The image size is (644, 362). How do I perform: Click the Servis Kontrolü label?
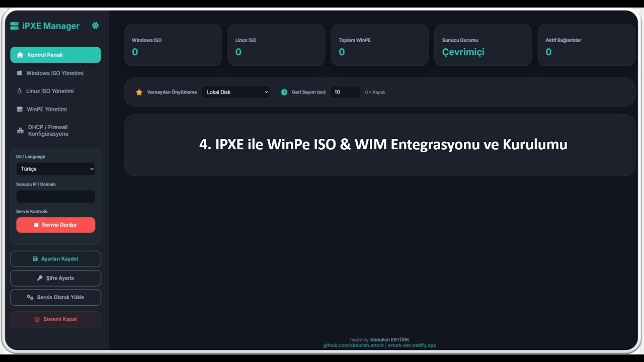[32, 211]
